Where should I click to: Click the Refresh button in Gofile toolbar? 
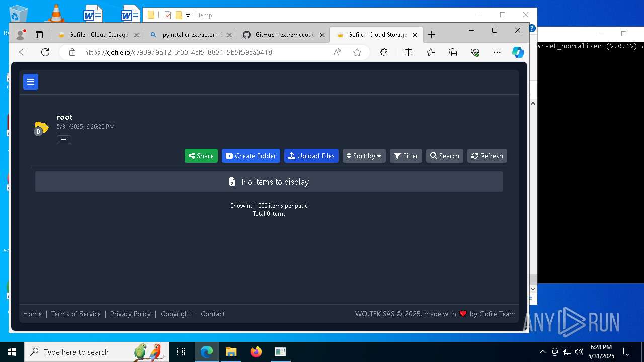coord(487,156)
